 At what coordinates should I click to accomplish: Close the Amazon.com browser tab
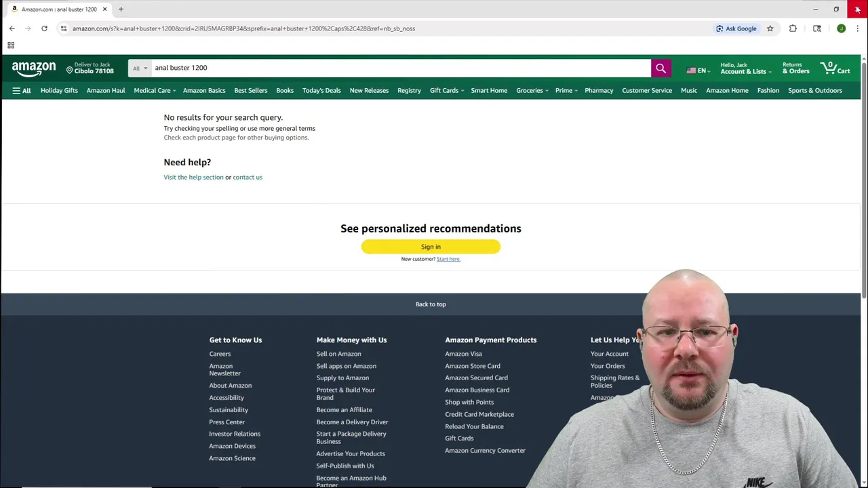pos(104,9)
